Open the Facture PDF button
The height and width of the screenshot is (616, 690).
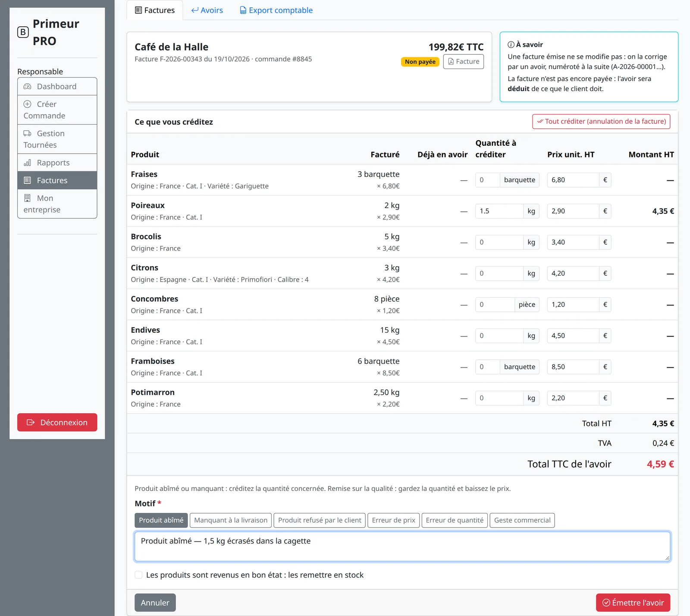point(464,62)
